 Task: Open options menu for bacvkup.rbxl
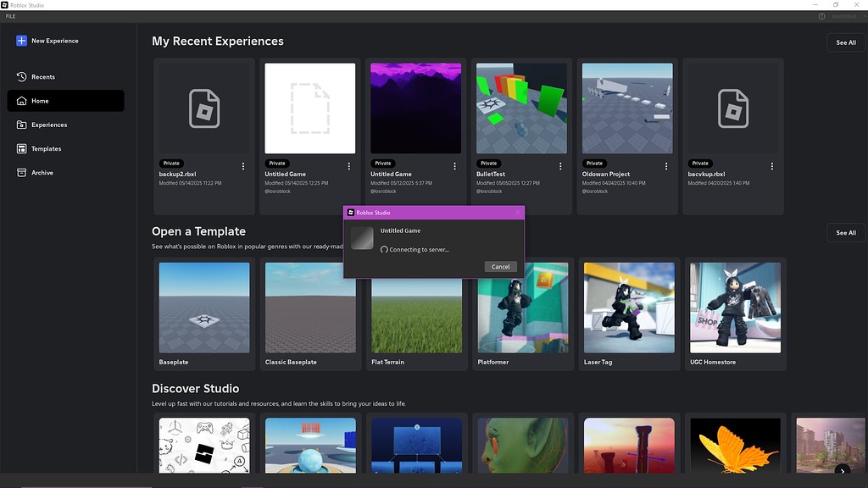[771, 166]
